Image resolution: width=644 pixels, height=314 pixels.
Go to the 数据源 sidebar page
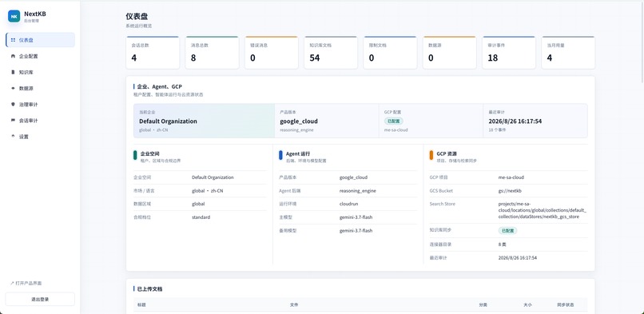pos(40,88)
